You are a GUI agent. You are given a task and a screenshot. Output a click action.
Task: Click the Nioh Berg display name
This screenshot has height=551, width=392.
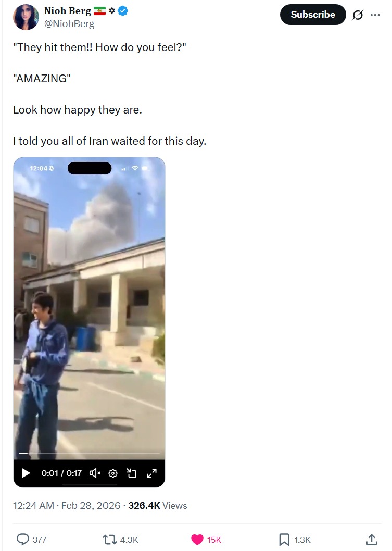pos(68,11)
